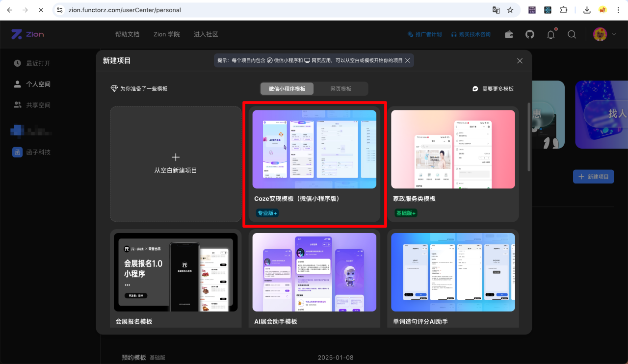The image size is (628, 364).
Task: Click the plus icon for blank project
Action: tap(176, 157)
